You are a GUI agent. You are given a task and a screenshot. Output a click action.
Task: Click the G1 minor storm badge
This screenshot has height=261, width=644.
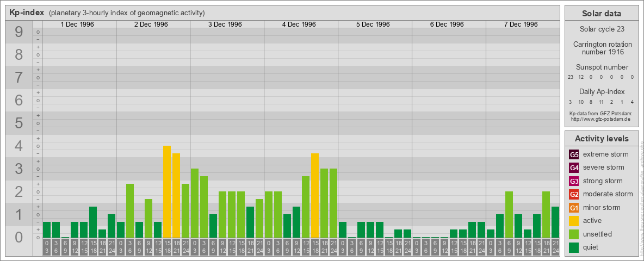click(574, 207)
